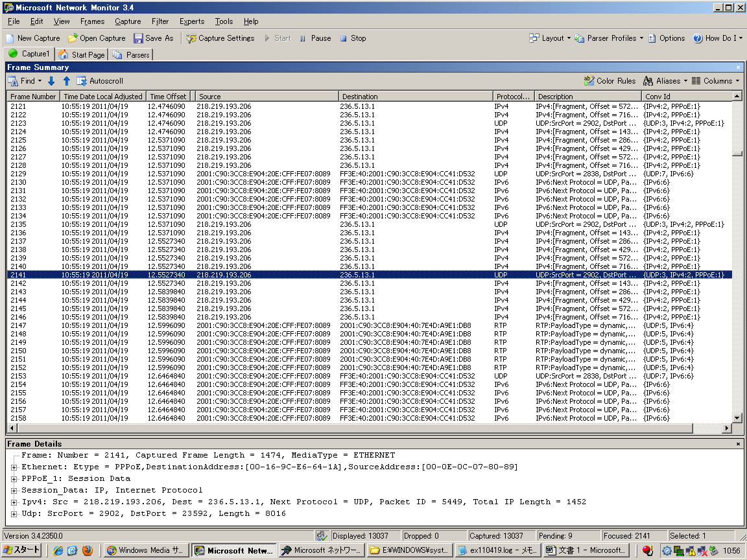
Task: Open Color Rules
Action: pyautogui.click(x=610, y=82)
